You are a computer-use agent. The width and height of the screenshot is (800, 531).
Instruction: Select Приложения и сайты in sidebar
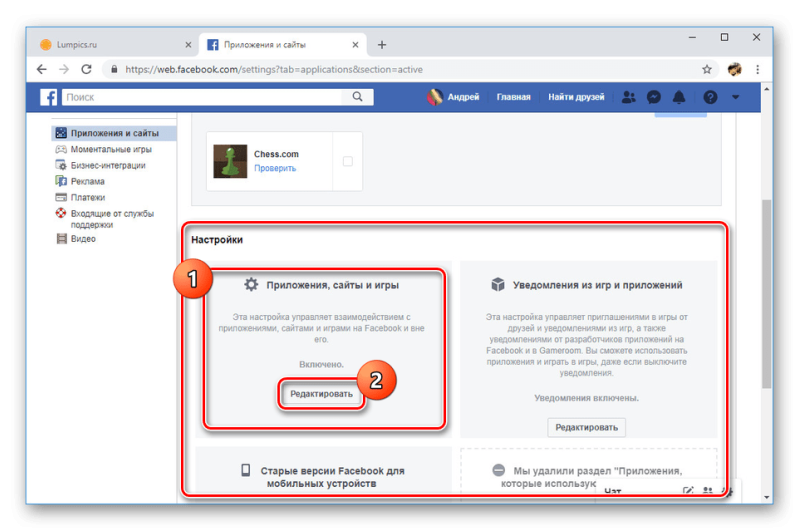point(114,133)
